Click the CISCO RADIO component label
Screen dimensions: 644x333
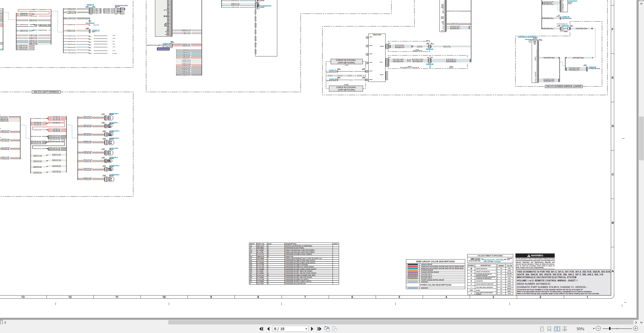click(x=377, y=35)
